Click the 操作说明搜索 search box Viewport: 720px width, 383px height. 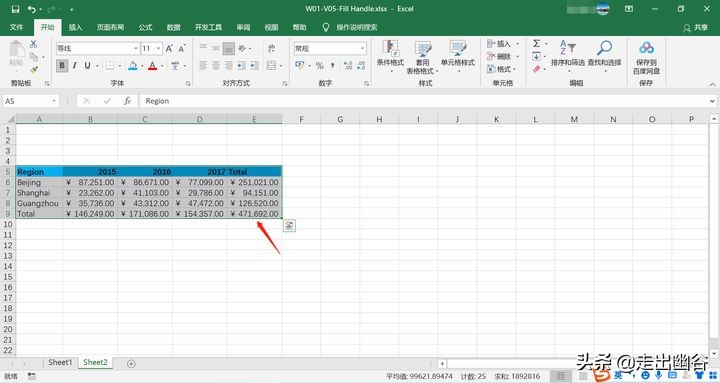coord(356,28)
